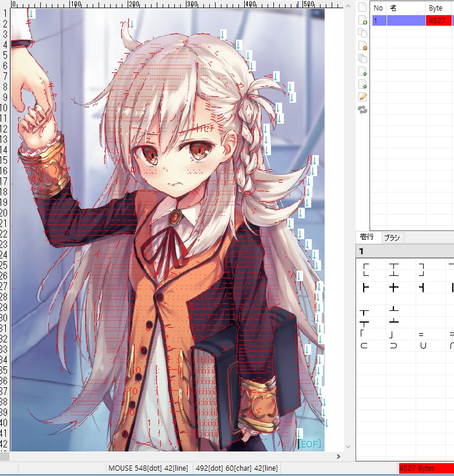This screenshot has height=476, width=454.
Task: Click the [EOF] marker on the canvas
Action: (x=309, y=444)
